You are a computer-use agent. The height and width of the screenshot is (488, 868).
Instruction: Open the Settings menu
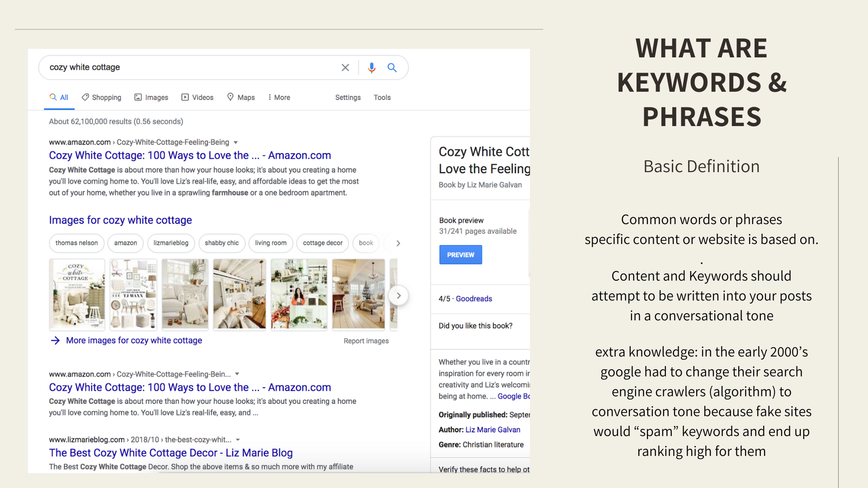click(x=348, y=97)
